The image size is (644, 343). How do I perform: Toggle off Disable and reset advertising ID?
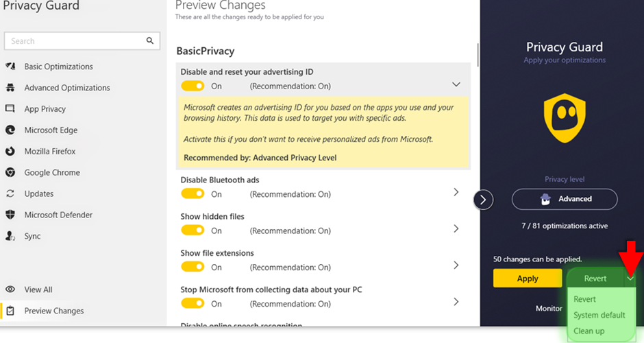point(193,86)
